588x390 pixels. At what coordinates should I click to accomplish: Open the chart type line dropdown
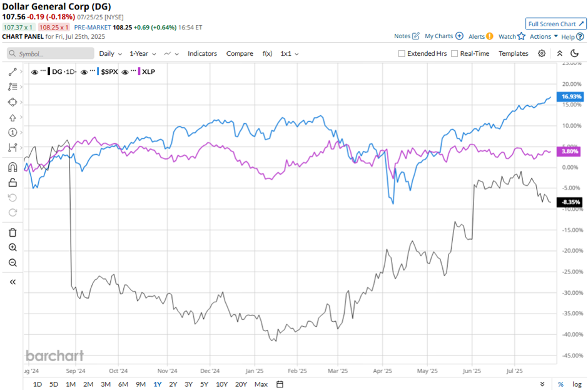pyautogui.click(x=171, y=53)
